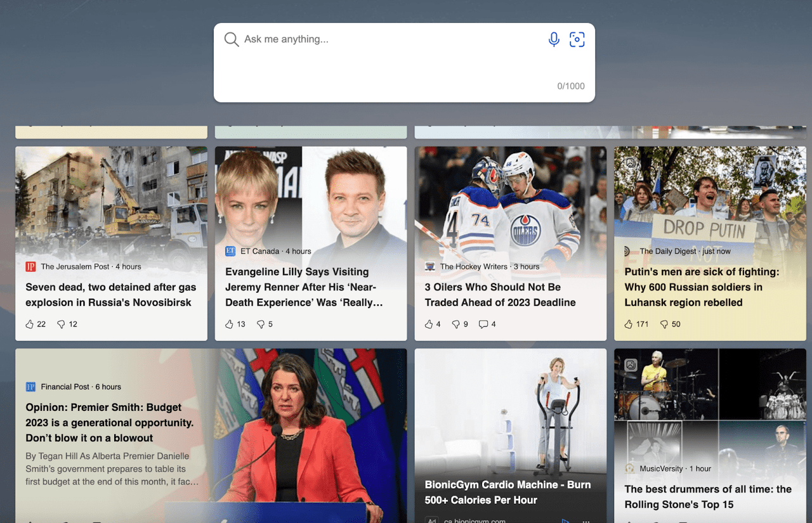Click the MusicVersity logo icon
The image size is (812, 523).
[629, 468]
